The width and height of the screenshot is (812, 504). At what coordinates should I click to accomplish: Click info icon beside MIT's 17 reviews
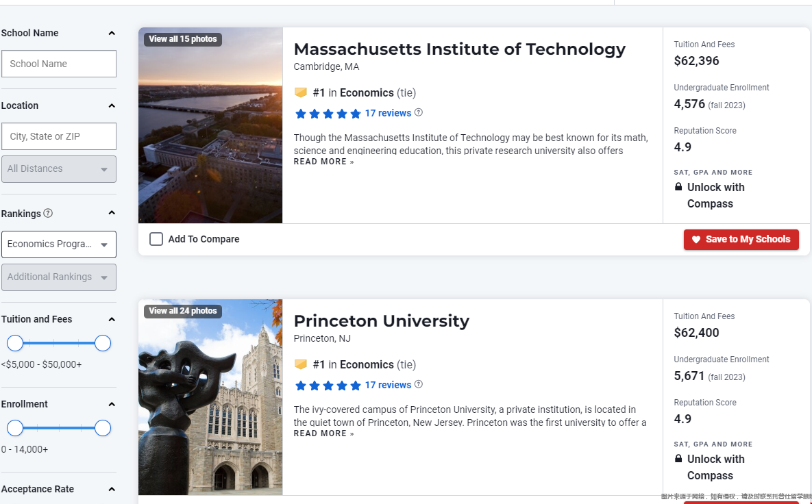coord(419,112)
